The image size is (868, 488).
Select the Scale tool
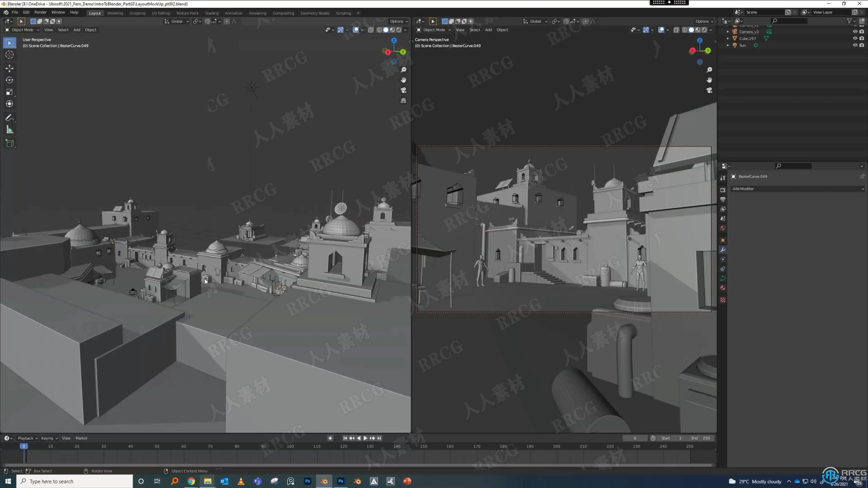click(9, 92)
